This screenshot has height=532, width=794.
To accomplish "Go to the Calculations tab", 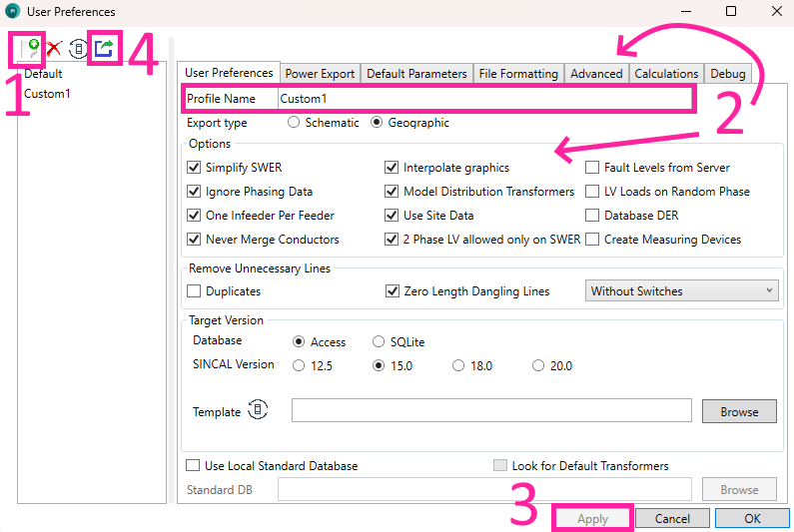I will [666, 74].
